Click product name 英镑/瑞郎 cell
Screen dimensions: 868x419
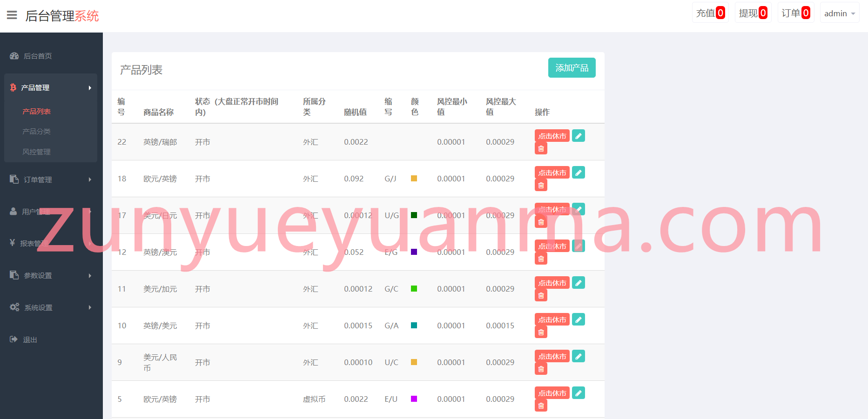pyautogui.click(x=160, y=142)
